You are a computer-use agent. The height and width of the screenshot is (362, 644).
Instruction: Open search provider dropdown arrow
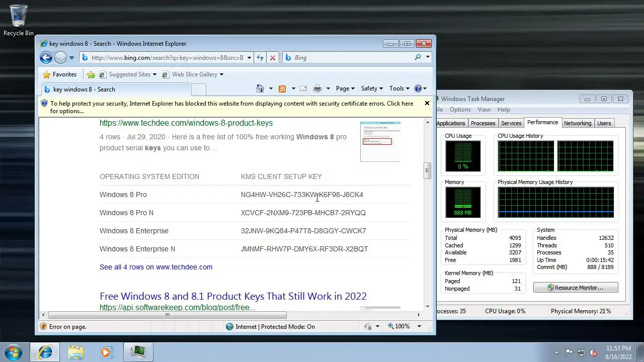click(428, 57)
